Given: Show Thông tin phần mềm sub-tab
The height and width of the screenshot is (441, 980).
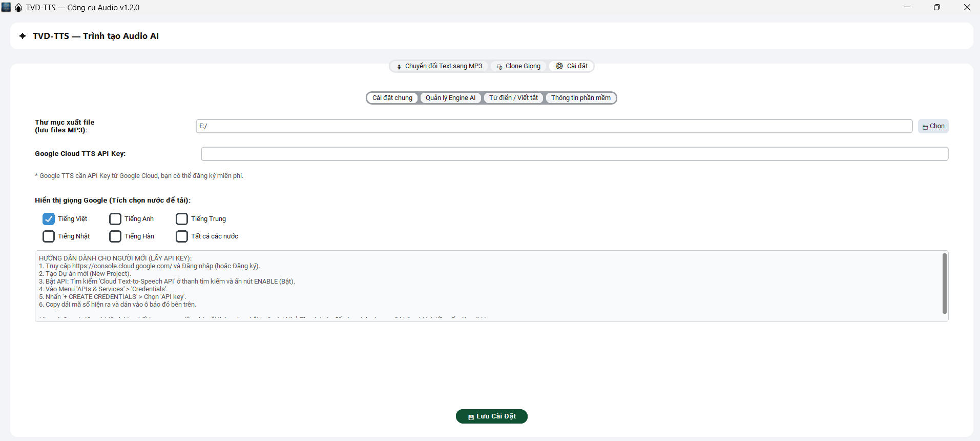Looking at the screenshot, I should [x=580, y=98].
